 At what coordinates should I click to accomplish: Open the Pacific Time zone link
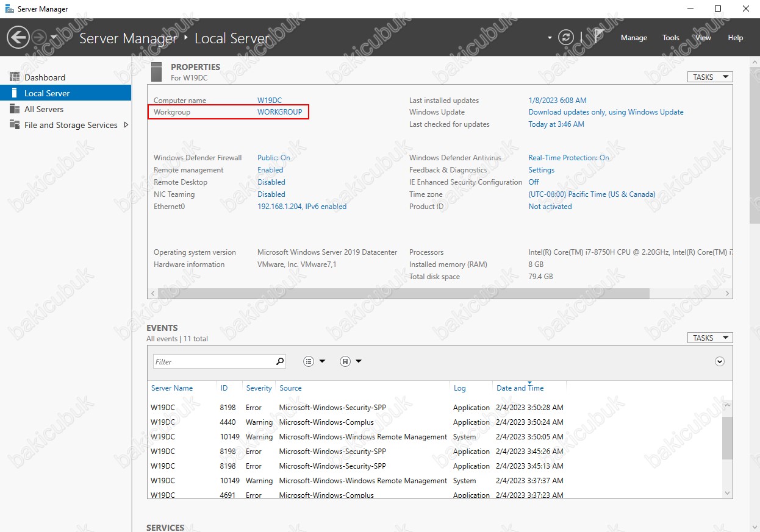point(592,194)
